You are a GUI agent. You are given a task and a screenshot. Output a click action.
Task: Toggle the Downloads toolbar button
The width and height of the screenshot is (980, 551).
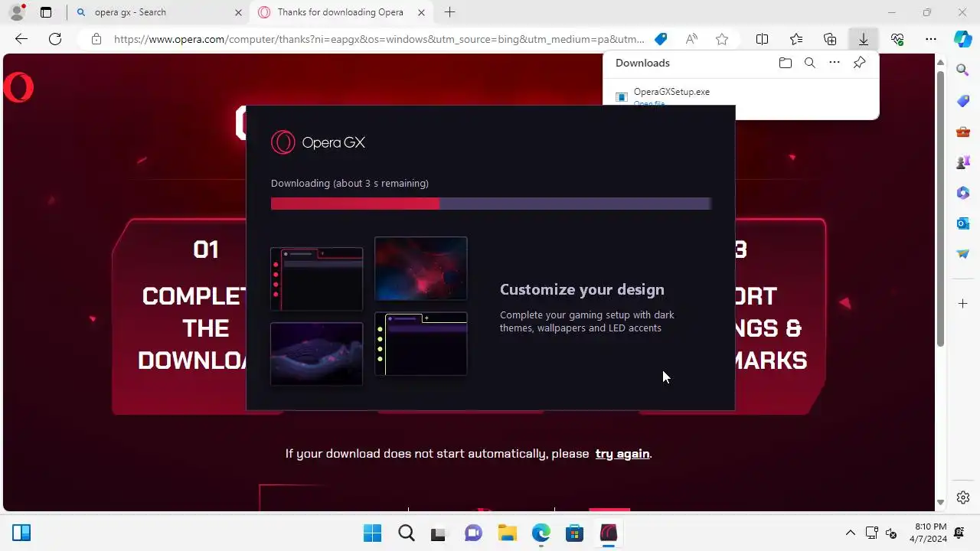click(x=864, y=39)
